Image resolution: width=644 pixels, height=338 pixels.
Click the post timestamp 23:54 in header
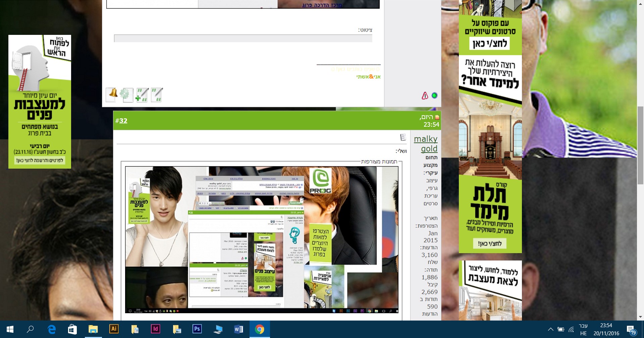(x=431, y=125)
